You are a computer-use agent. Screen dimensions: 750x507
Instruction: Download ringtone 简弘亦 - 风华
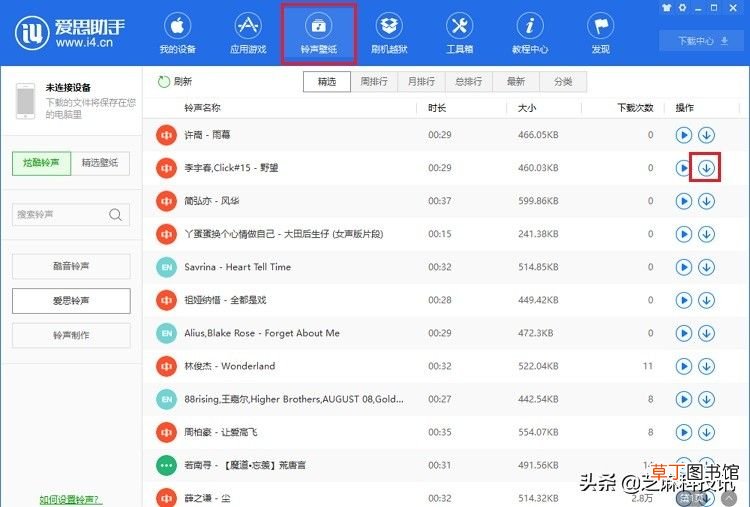tap(706, 201)
